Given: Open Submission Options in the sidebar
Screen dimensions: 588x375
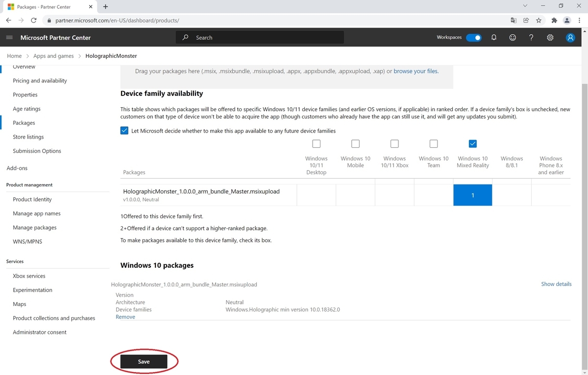Looking at the screenshot, I should point(37,151).
